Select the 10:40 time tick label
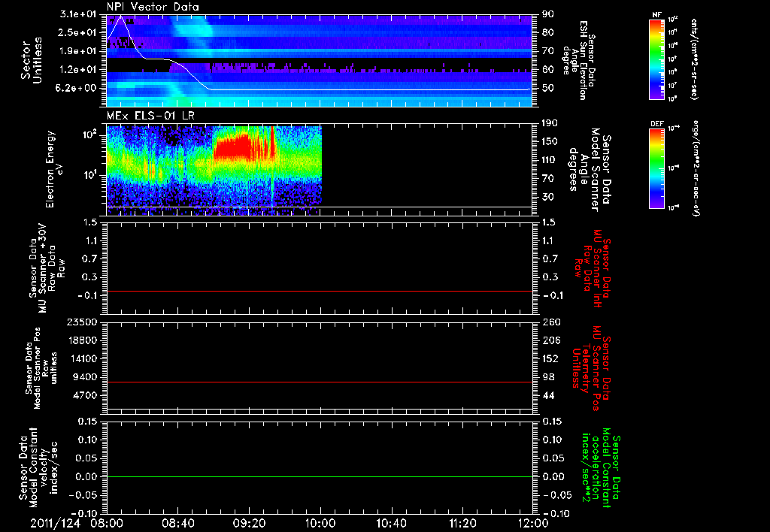The image size is (770, 532). click(391, 523)
